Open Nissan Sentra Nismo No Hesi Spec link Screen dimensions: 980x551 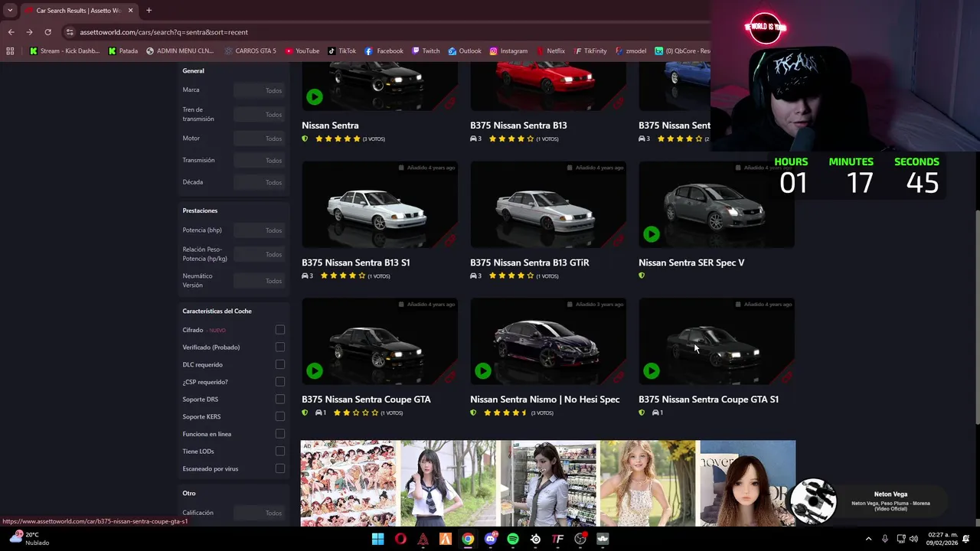(545, 399)
